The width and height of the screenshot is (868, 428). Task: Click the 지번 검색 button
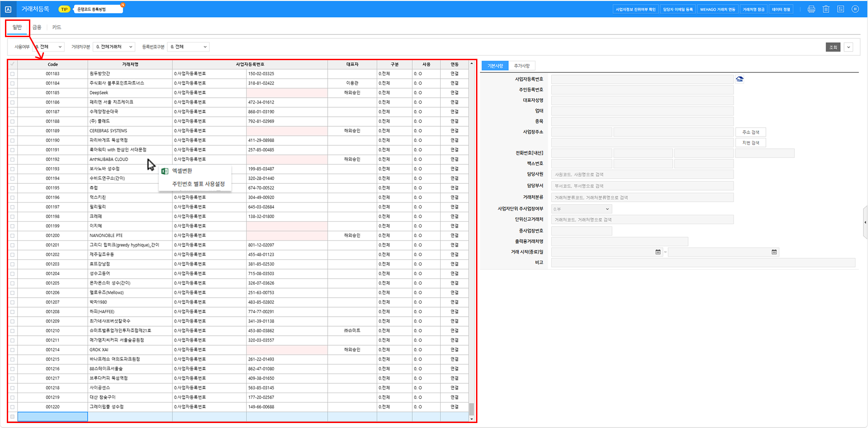click(x=750, y=143)
